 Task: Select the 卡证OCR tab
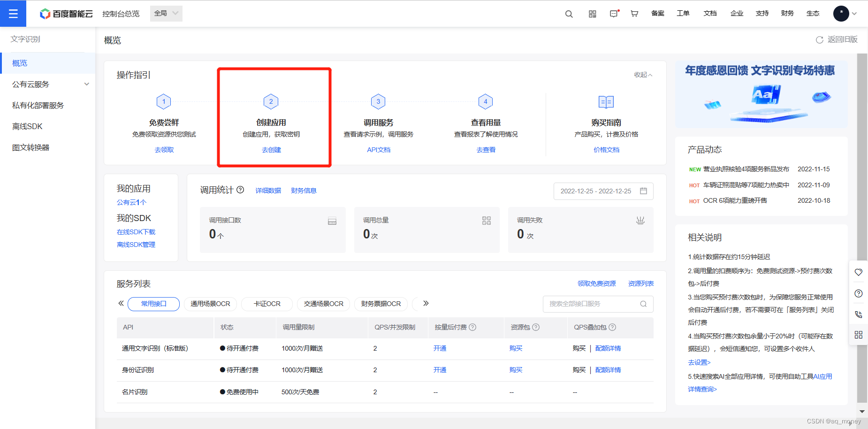tap(267, 304)
